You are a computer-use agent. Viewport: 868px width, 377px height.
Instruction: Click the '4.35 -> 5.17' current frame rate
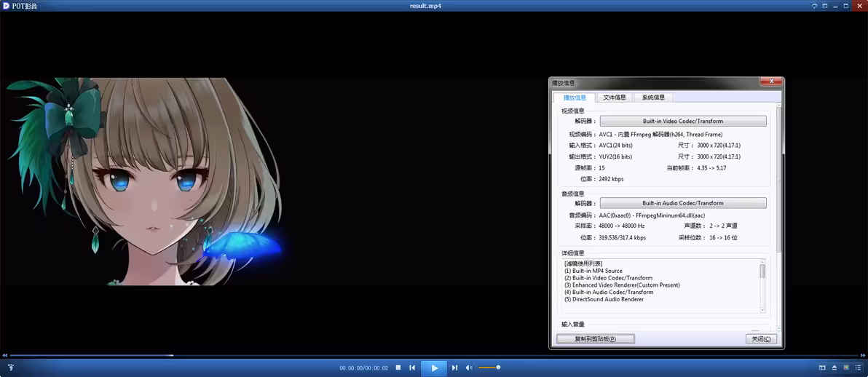[x=711, y=167]
